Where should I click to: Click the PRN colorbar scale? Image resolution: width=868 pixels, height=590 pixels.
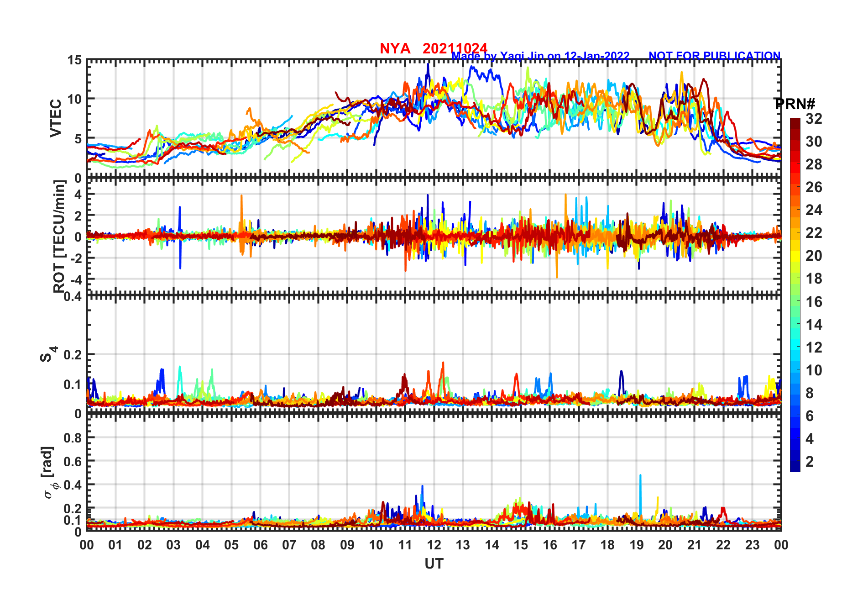click(x=795, y=295)
